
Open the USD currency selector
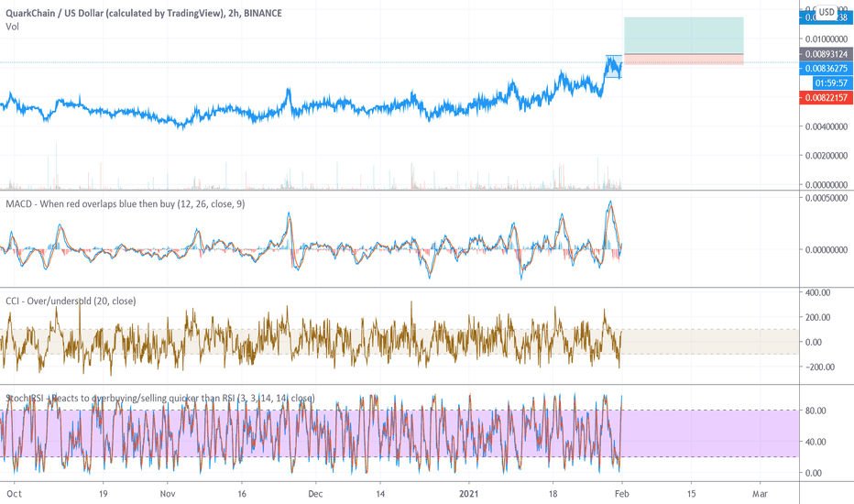[x=827, y=12]
